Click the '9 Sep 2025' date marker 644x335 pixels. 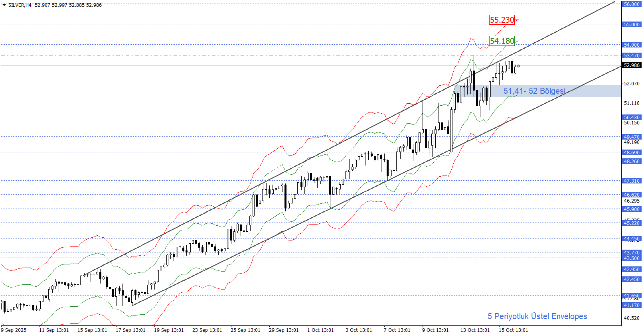[x=14, y=330]
